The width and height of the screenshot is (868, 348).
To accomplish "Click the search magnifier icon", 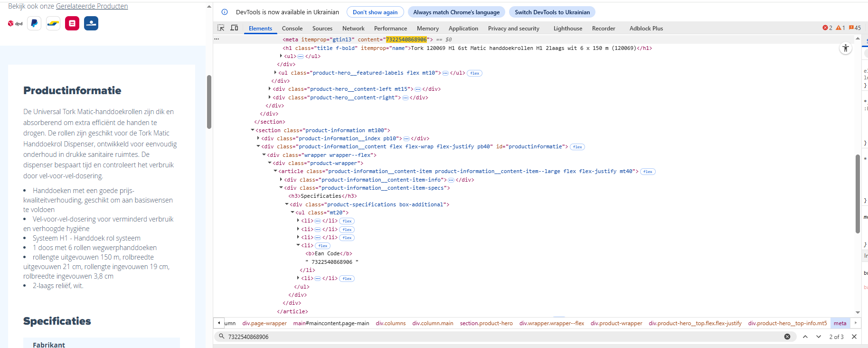I will (x=221, y=337).
